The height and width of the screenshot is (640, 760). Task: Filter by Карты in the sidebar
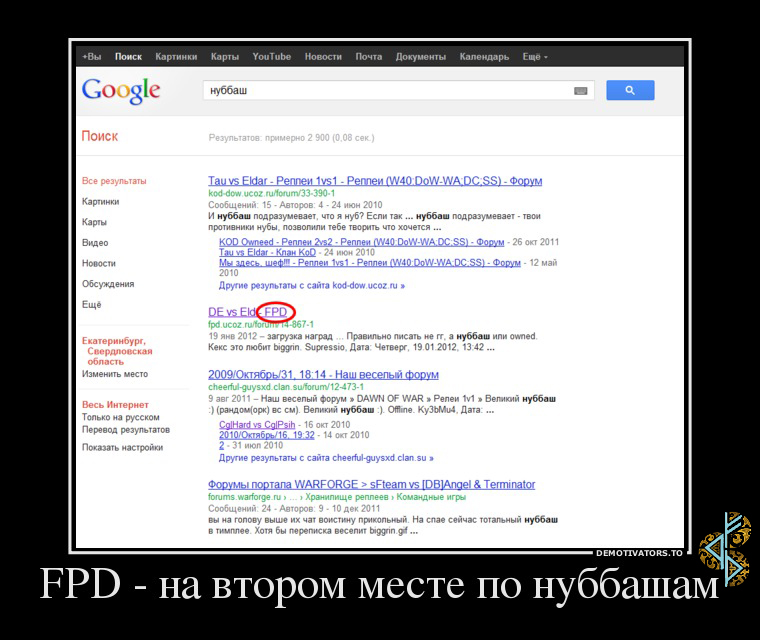(x=94, y=222)
